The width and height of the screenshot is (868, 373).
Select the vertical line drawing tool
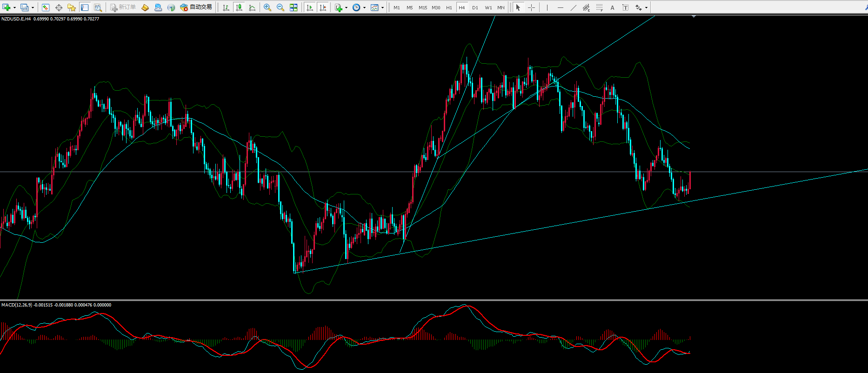(x=547, y=7)
